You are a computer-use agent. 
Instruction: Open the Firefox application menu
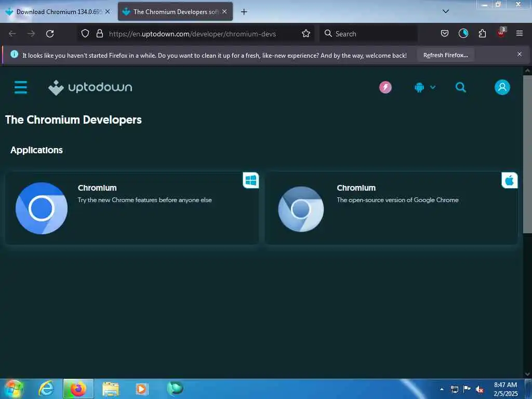click(x=520, y=33)
